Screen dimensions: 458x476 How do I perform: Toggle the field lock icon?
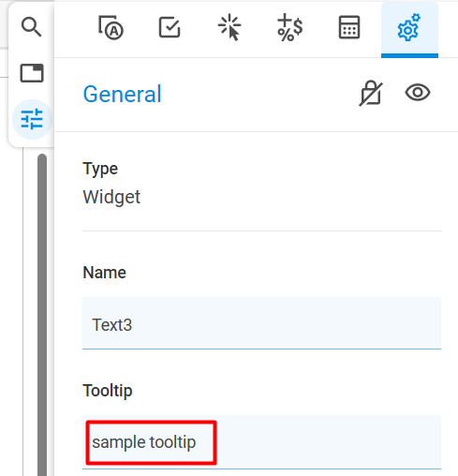(371, 93)
